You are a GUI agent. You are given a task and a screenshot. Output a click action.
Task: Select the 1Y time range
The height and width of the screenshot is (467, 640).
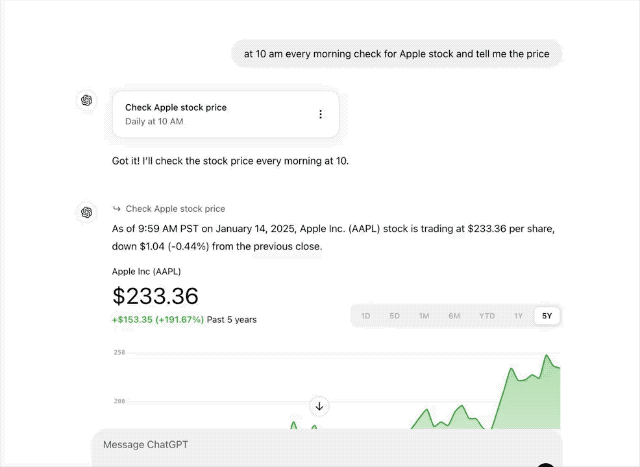pyautogui.click(x=518, y=316)
